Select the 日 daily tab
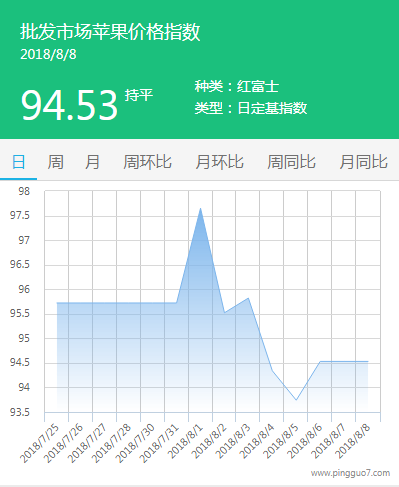The width and height of the screenshot is (399, 487). [18, 162]
